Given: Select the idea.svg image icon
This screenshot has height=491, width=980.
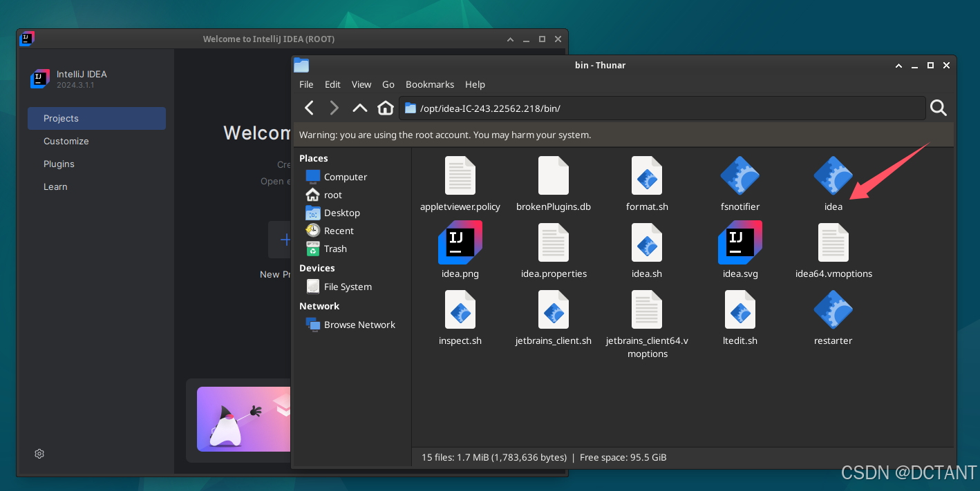Looking at the screenshot, I should pos(740,242).
